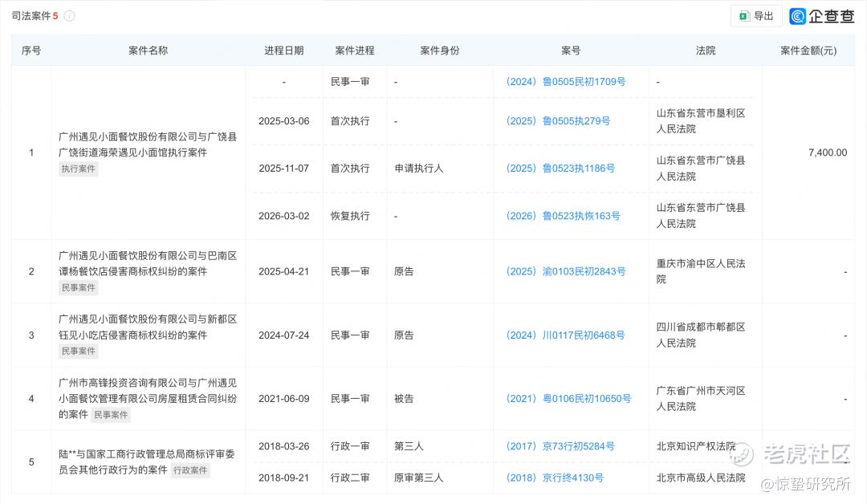
Task: Click date 2018-09-21
Action: click(283, 478)
